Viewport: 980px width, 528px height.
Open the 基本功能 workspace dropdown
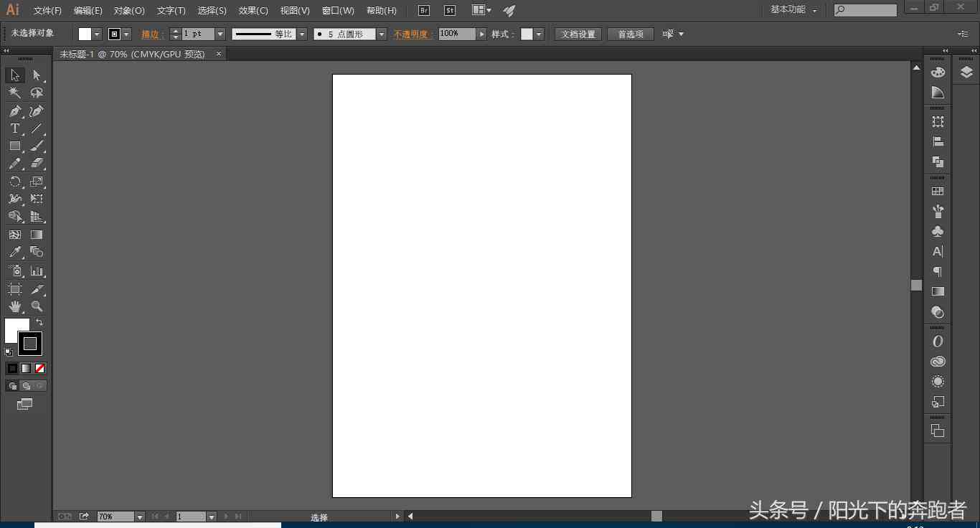793,10
